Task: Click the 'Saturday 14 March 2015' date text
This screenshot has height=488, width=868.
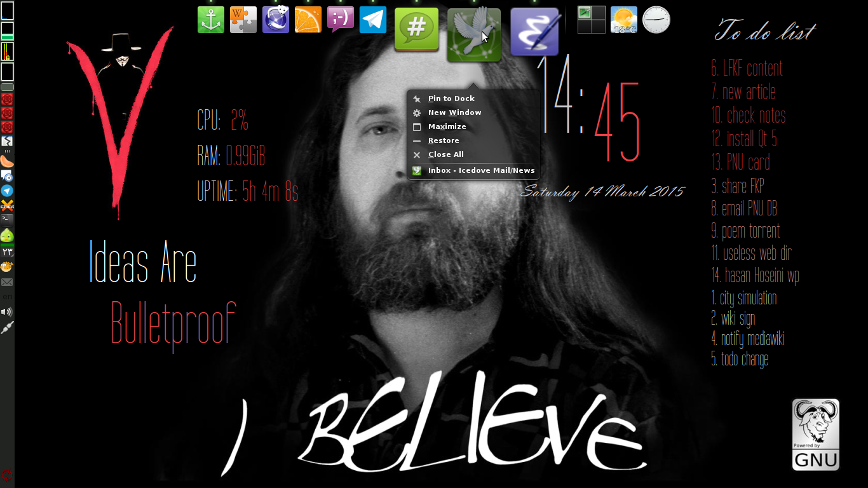Action: [x=602, y=192]
